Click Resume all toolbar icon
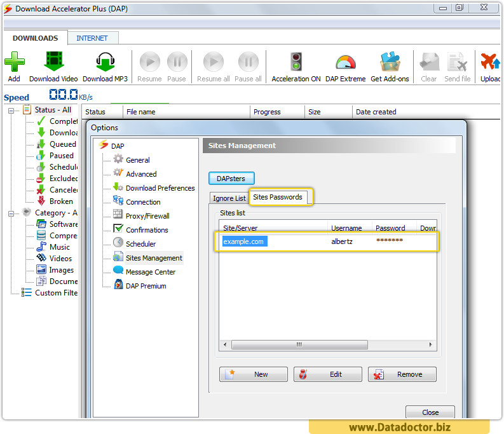This screenshot has width=504, height=434. (214, 62)
